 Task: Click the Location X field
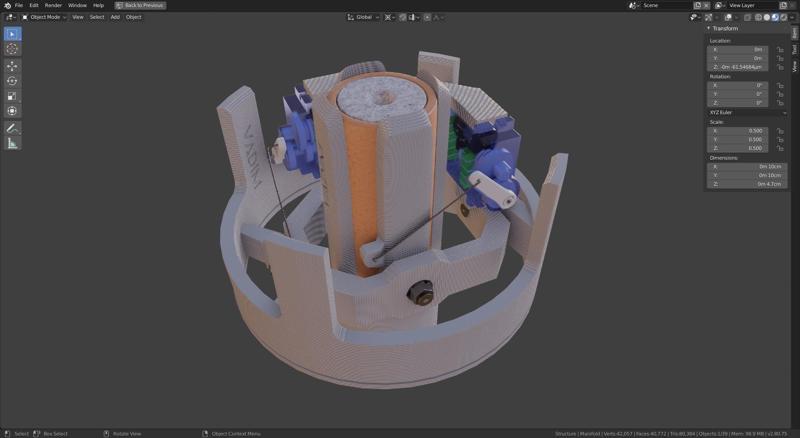(x=738, y=50)
